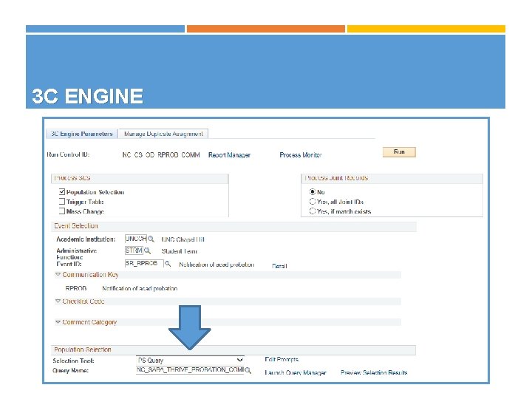Collapse the Comment Category section
This screenshot has height=399, width=532.
[x=58, y=322]
